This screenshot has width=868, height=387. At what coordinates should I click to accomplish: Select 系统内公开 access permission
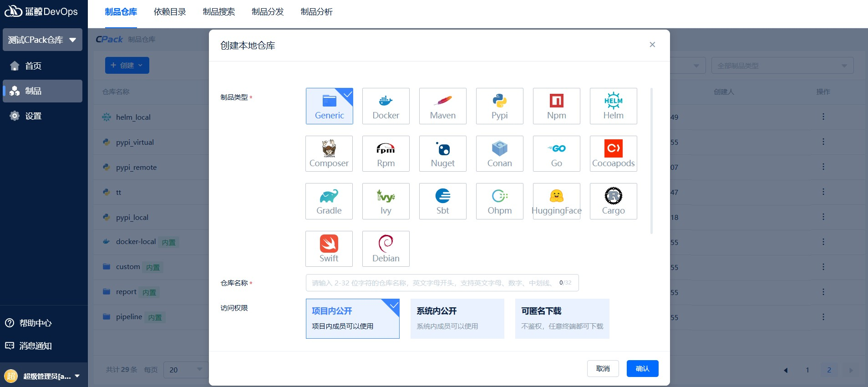click(457, 318)
